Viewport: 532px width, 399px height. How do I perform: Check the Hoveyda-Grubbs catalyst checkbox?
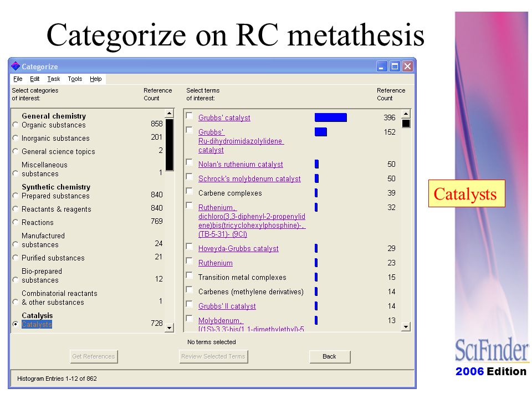[x=190, y=246]
